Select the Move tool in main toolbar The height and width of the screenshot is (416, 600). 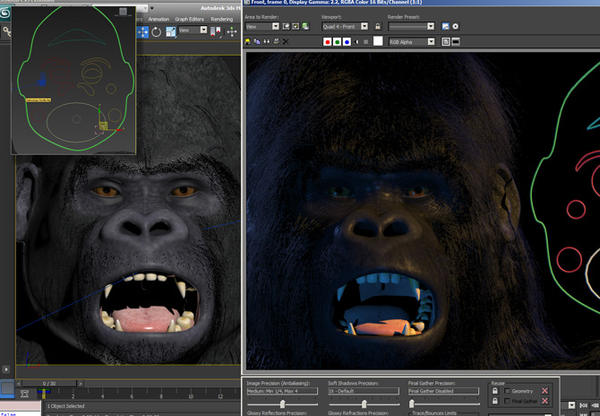[143, 31]
